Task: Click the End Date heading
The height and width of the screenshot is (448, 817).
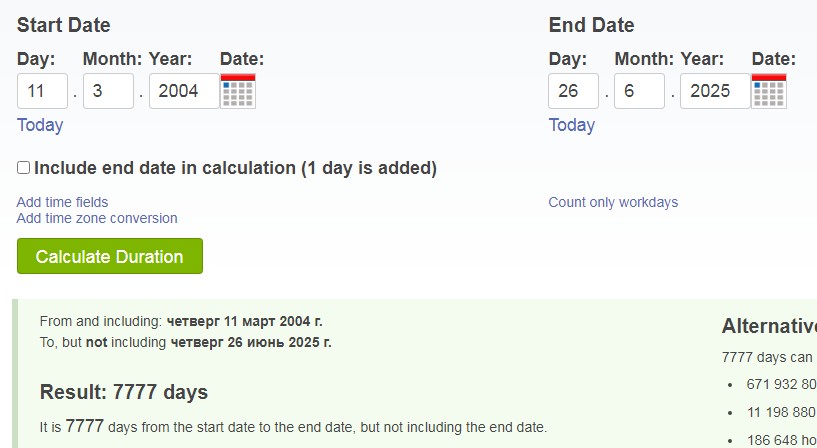Action: 591,25
